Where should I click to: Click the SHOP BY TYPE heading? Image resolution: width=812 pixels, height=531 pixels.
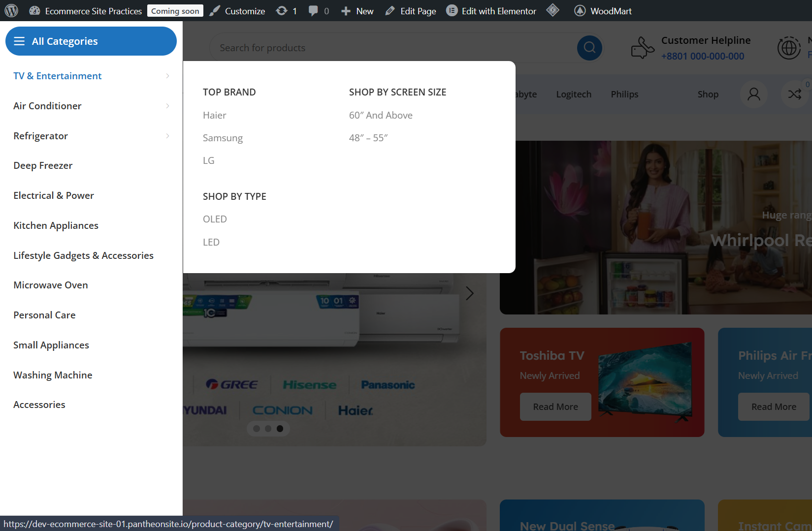234,196
